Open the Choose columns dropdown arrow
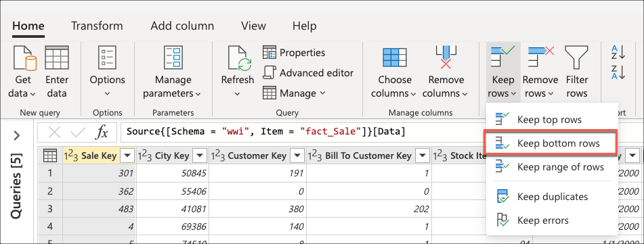The height and width of the screenshot is (244, 644). tap(413, 94)
